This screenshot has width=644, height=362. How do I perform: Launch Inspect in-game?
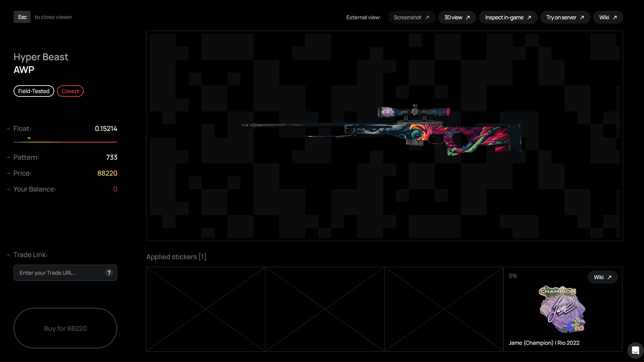click(x=507, y=17)
